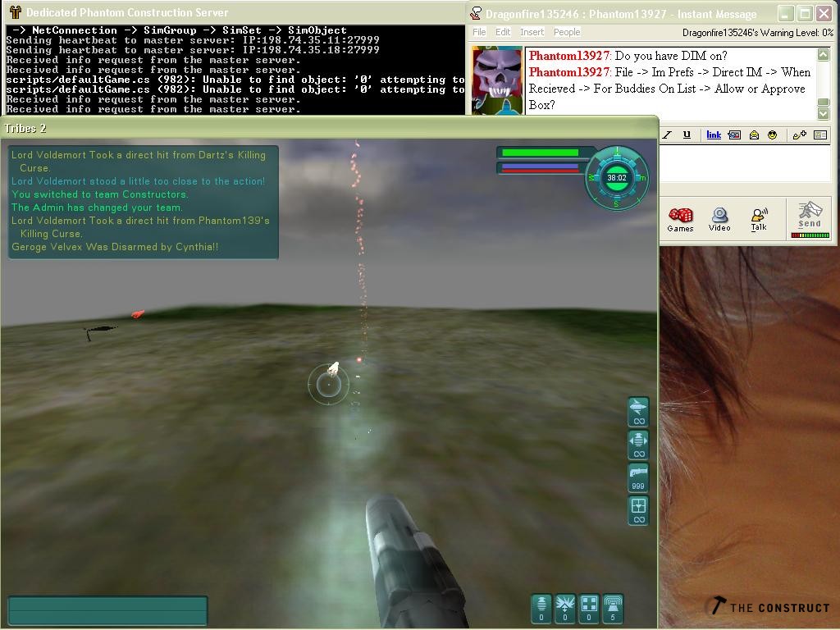Click the Send message button
Viewport: 840px width, 630px height.
pos(810,216)
